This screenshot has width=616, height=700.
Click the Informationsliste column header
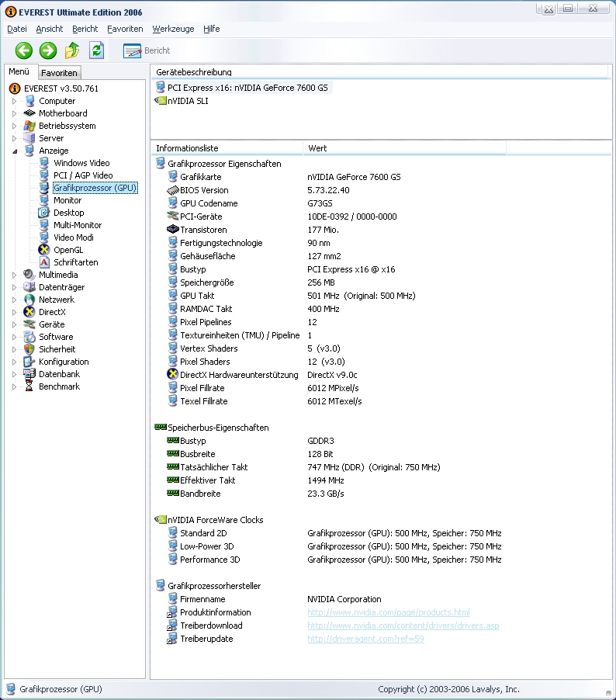227,148
